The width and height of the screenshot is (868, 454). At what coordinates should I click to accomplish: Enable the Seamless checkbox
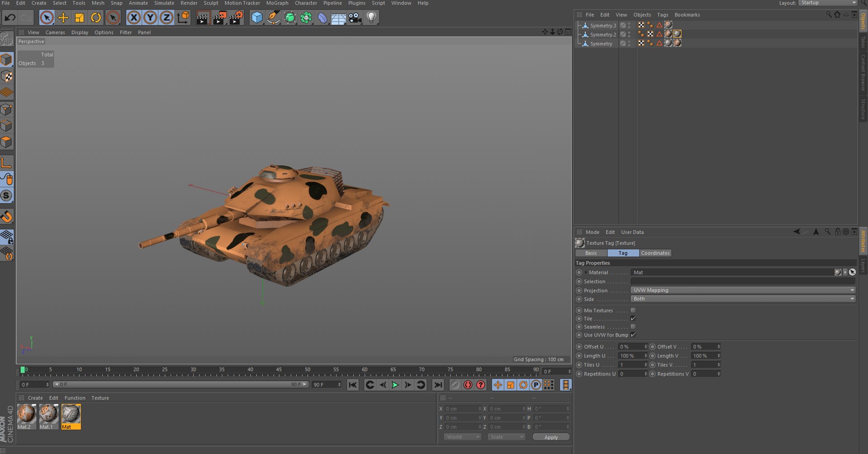[x=633, y=327]
